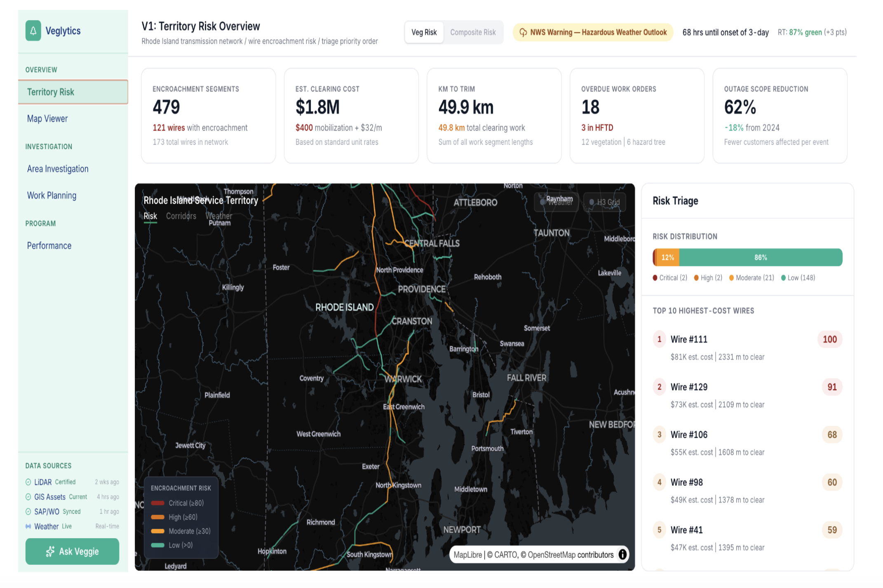
Task: Click rank badge 3 for Wire #106
Action: [659, 435]
